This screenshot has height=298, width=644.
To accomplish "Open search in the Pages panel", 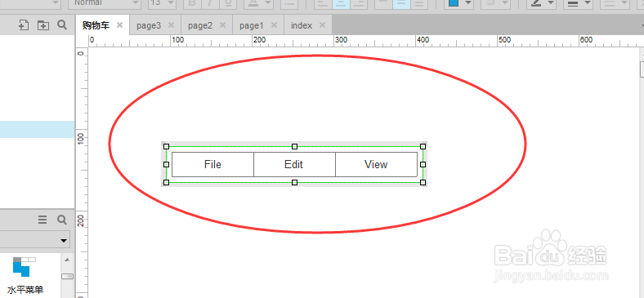I will [62, 25].
